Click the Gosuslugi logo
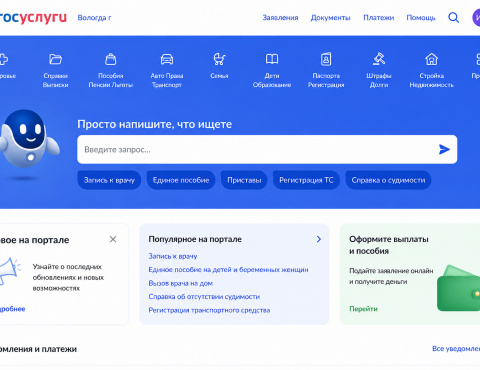Viewport: 480px width, 370px height. (x=33, y=17)
